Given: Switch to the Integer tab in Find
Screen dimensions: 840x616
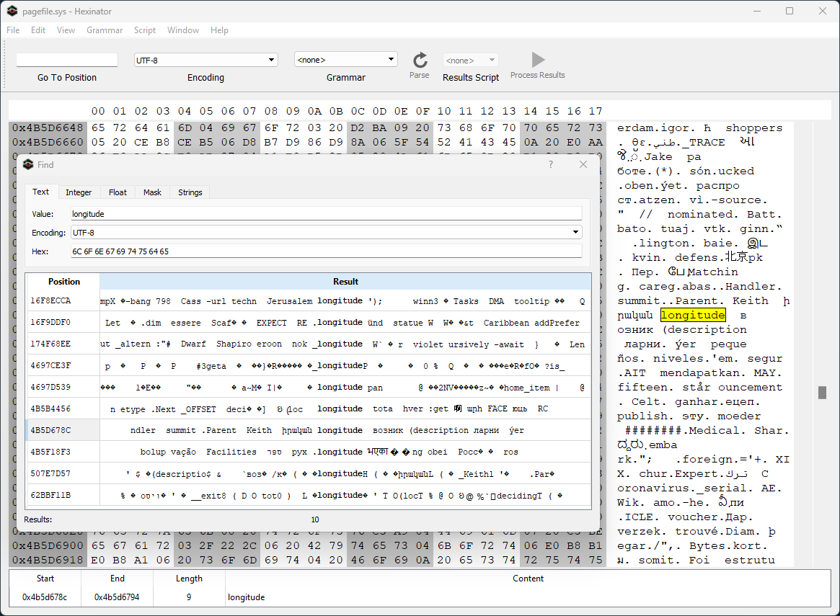Looking at the screenshot, I should click(x=79, y=192).
